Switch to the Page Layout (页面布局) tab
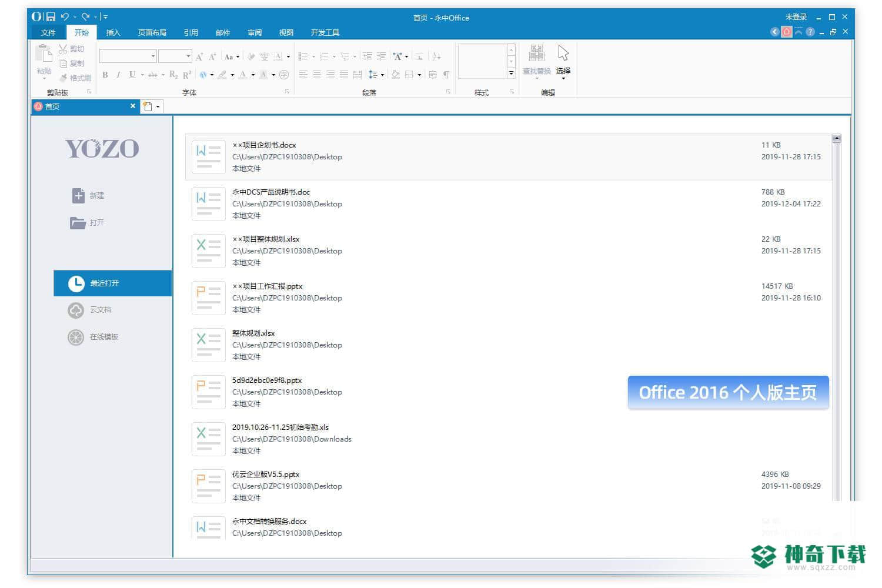Image resolution: width=882 pixels, height=588 pixels. click(x=152, y=32)
